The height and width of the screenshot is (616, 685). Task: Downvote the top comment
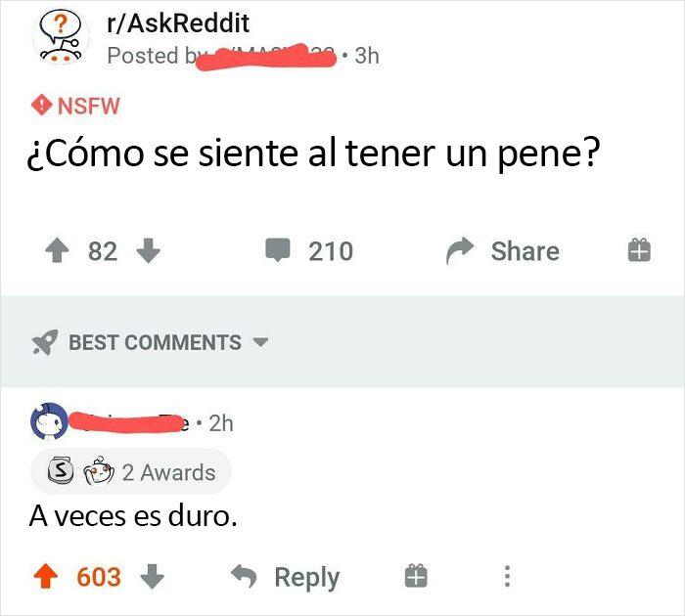[x=152, y=577]
